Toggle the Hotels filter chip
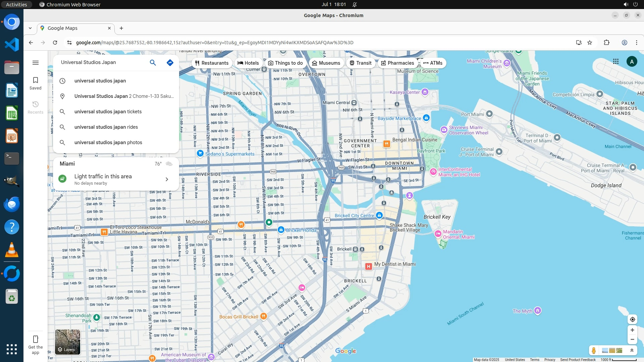This screenshot has width=644, height=362. click(x=248, y=63)
